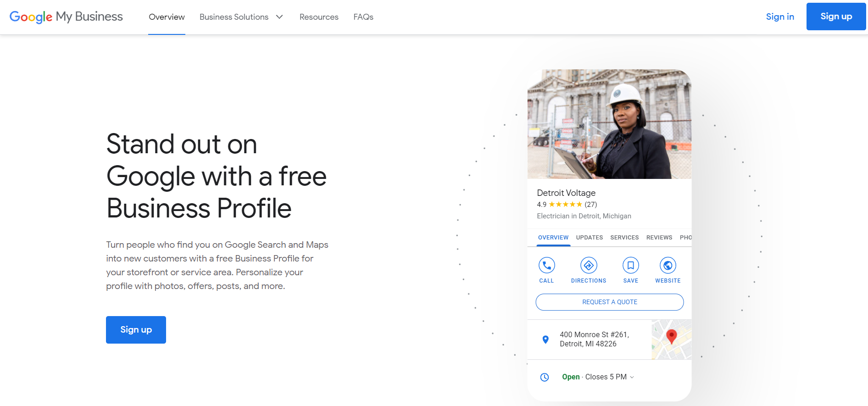Click the Website globe icon
The height and width of the screenshot is (406, 868).
[x=668, y=266]
